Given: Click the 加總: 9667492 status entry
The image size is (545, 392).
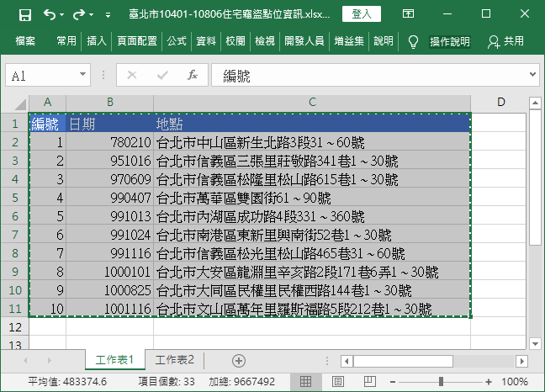Looking at the screenshot, I should point(242,382).
